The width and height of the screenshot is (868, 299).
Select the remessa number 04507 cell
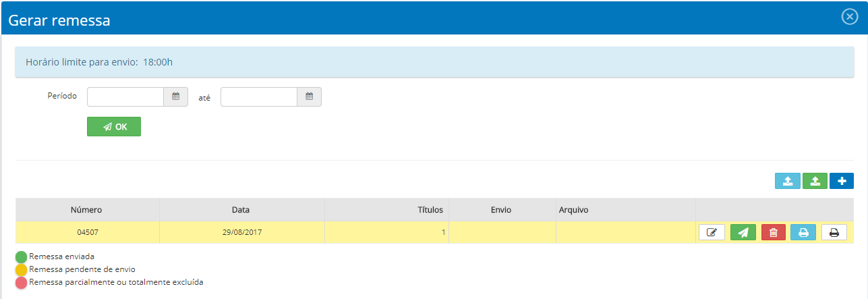[88, 232]
